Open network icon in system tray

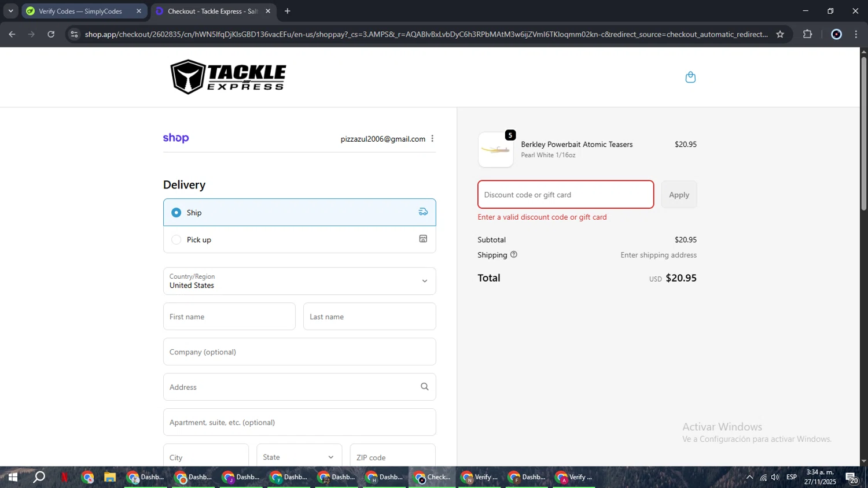763,477
